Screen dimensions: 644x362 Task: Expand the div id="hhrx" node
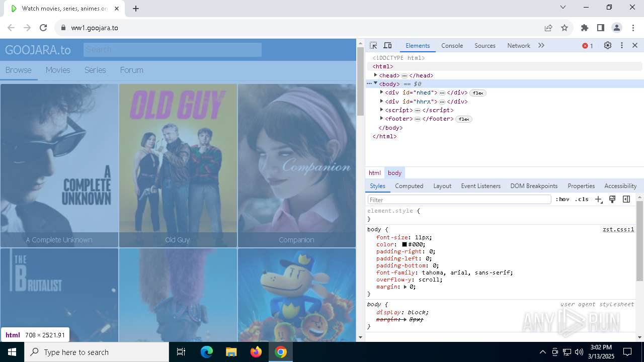(381, 101)
